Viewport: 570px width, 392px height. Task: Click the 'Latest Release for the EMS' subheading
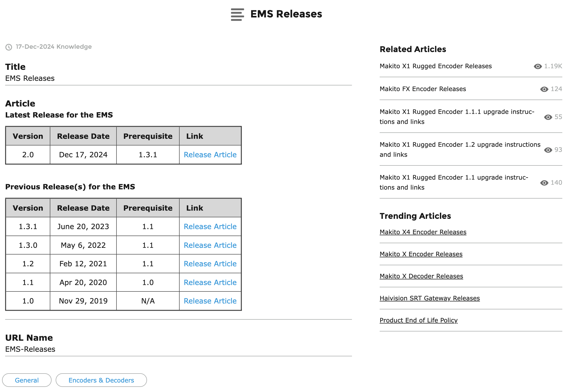click(x=59, y=115)
